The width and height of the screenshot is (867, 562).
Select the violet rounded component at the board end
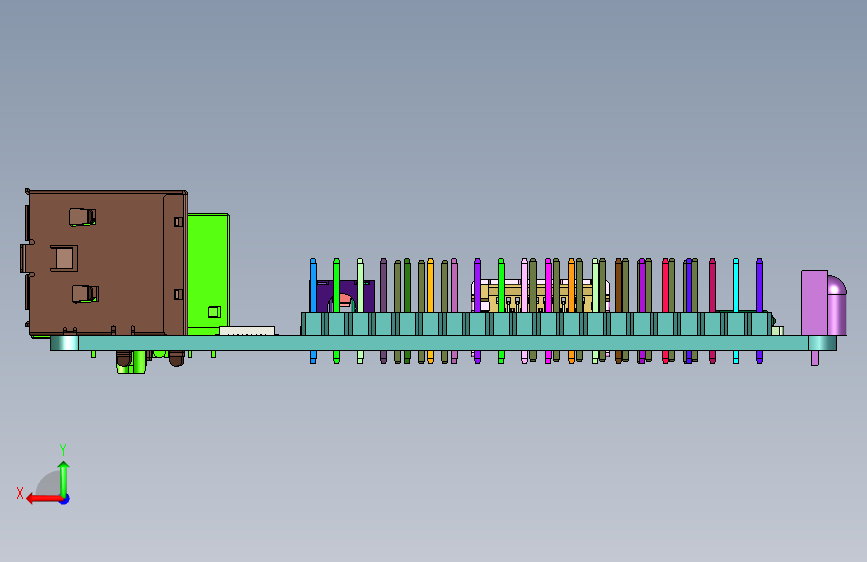(x=824, y=305)
